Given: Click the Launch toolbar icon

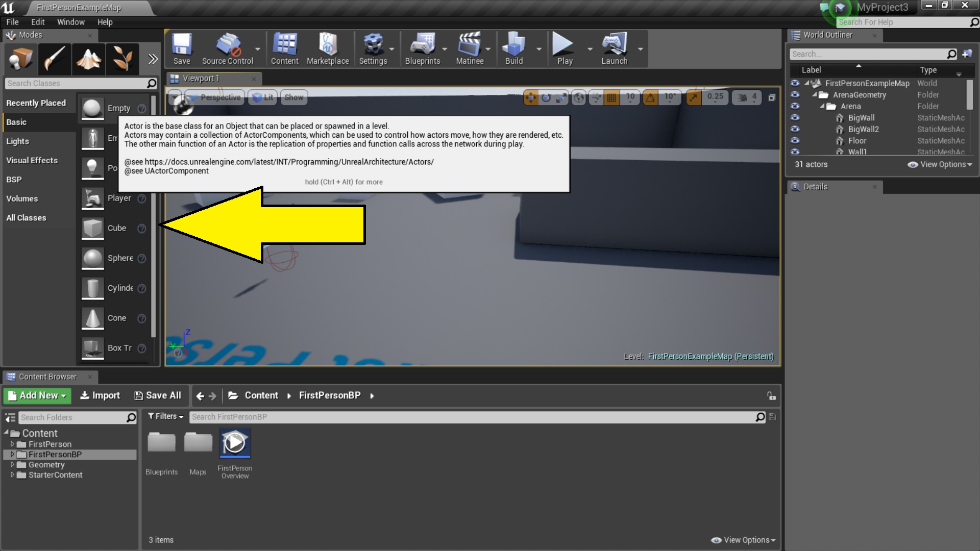Looking at the screenshot, I should coord(614,51).
